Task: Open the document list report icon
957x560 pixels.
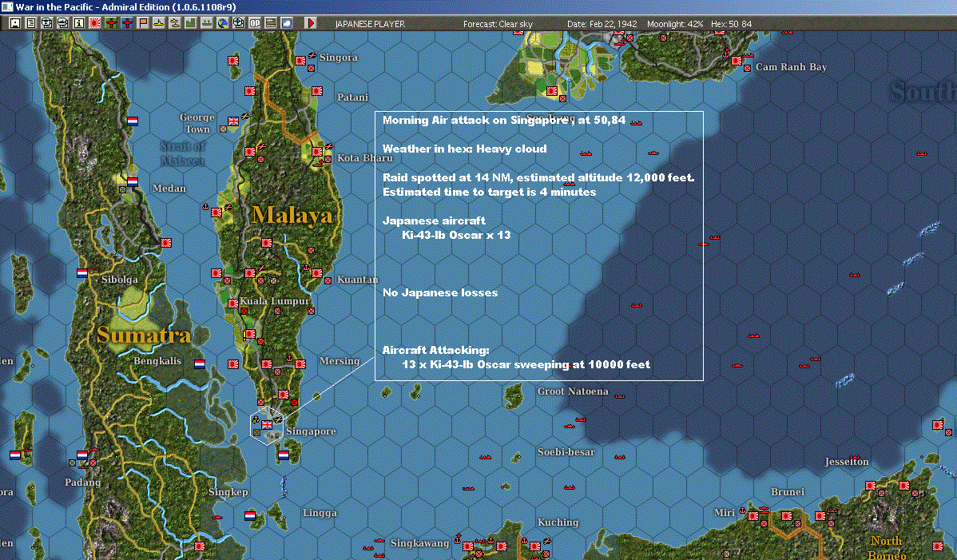Action: click(31, 23)
